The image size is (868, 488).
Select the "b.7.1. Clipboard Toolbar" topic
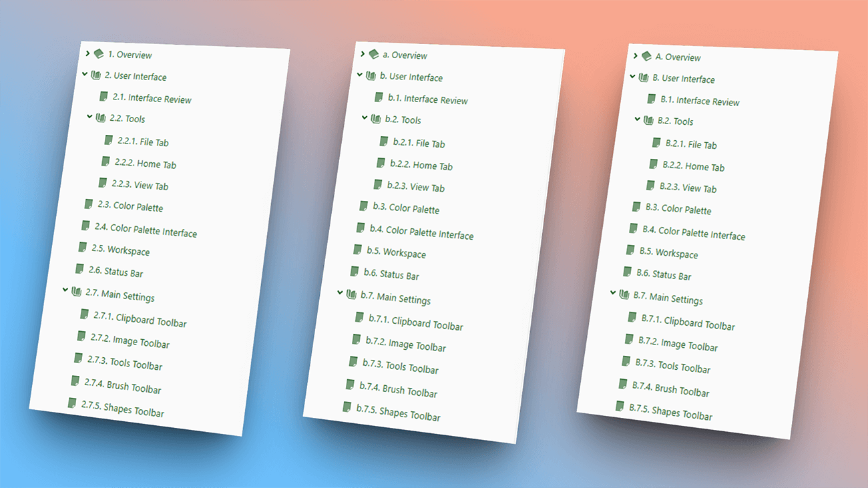pos(415,322)
